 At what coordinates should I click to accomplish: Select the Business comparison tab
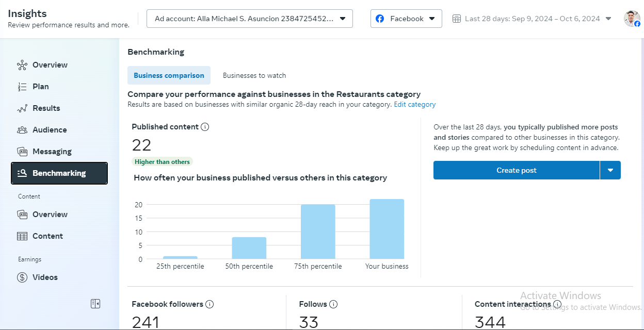(169, 75)
